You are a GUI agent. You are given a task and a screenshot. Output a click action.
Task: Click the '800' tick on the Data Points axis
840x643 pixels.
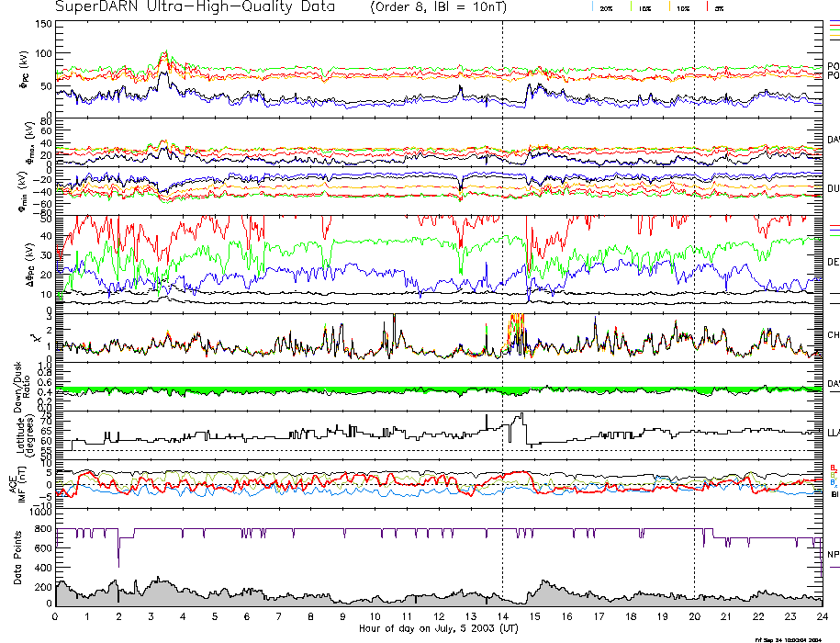click(43, 529)
